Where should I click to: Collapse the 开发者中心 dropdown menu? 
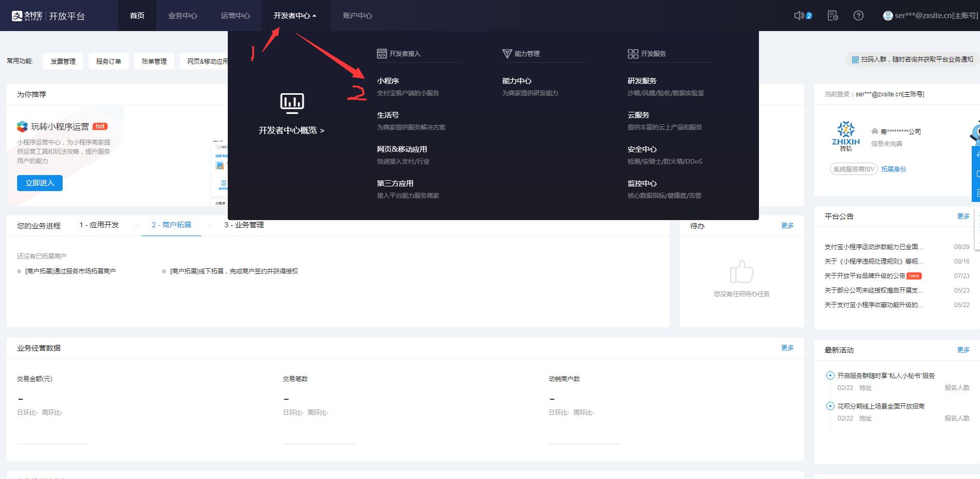coord(295,16)
